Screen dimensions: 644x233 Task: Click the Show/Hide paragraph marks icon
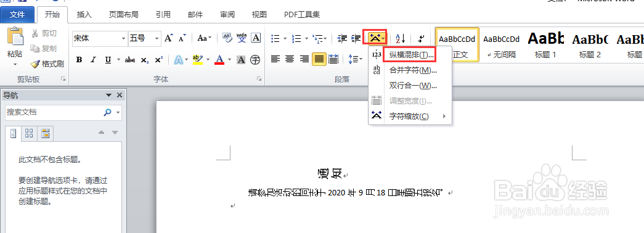pyautogui.click(x=421, y=39)
